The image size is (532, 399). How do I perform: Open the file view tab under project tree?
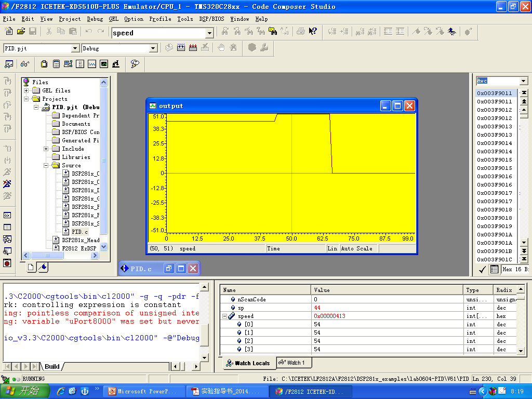tap(31, 268)
